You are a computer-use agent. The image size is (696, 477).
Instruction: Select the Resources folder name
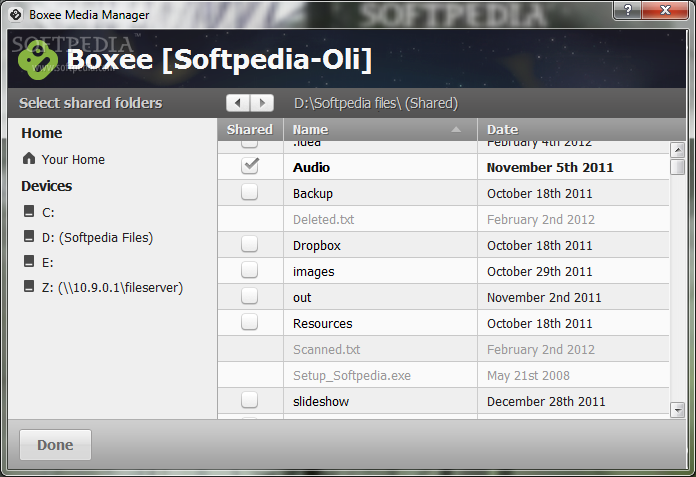click(322, 324)
